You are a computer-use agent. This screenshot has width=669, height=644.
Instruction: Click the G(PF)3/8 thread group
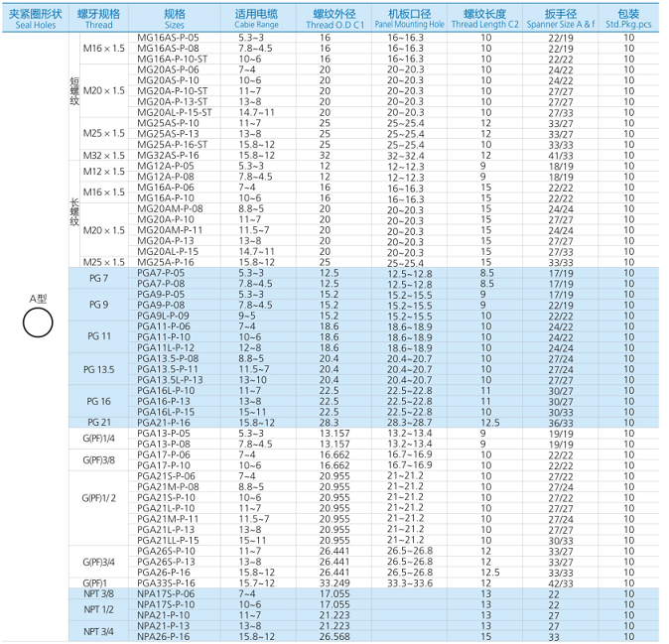(98, 460)
